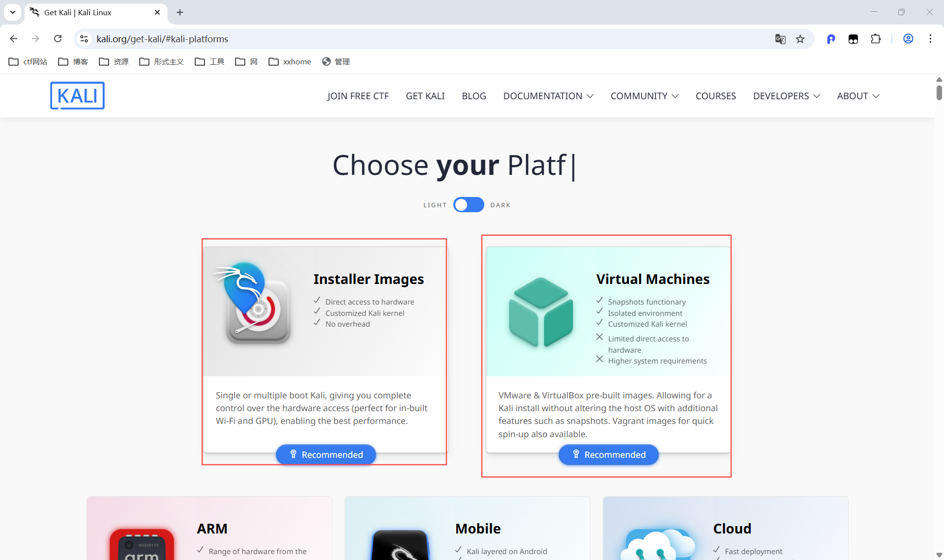
Task: Open the Cloud platform heading
Action: tap(733, 529)
